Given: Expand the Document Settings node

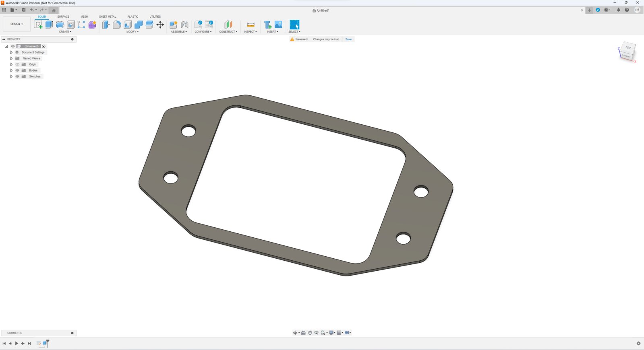Looking at the screenshot, I should coord(11,52).
